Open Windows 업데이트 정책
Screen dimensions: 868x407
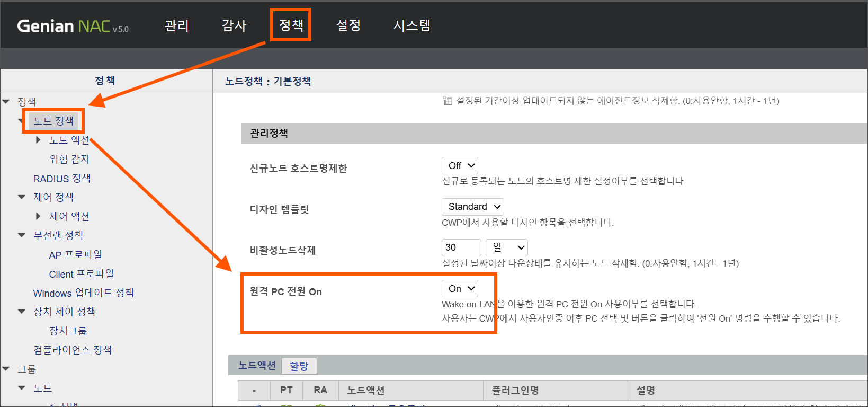[83, 293]
